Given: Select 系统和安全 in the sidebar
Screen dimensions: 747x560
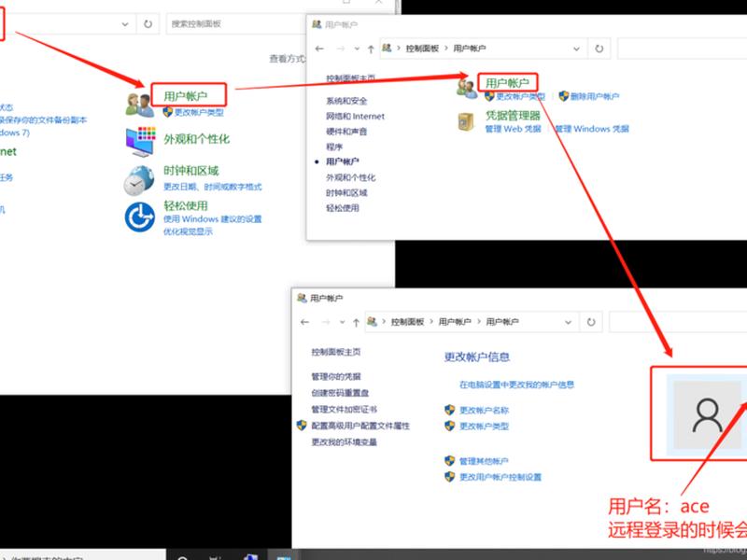Looking at the screenshot, I should tap(346, 101).
